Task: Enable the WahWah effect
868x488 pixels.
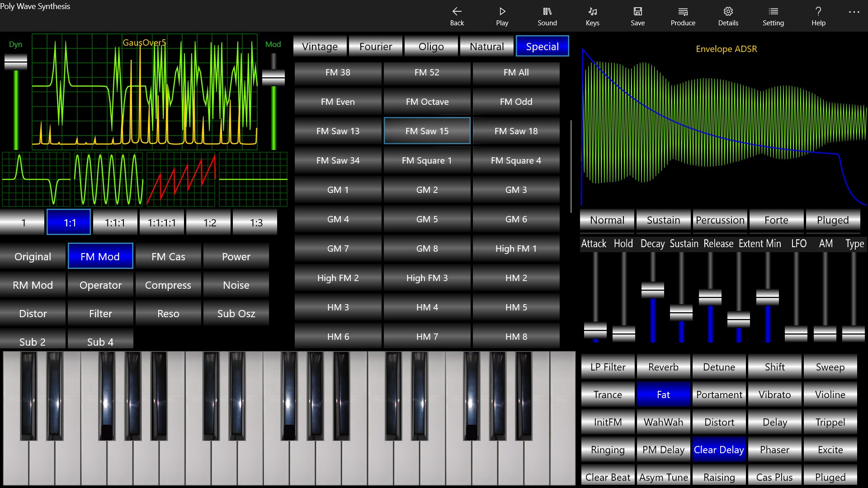Action: [x=663, y=422]
